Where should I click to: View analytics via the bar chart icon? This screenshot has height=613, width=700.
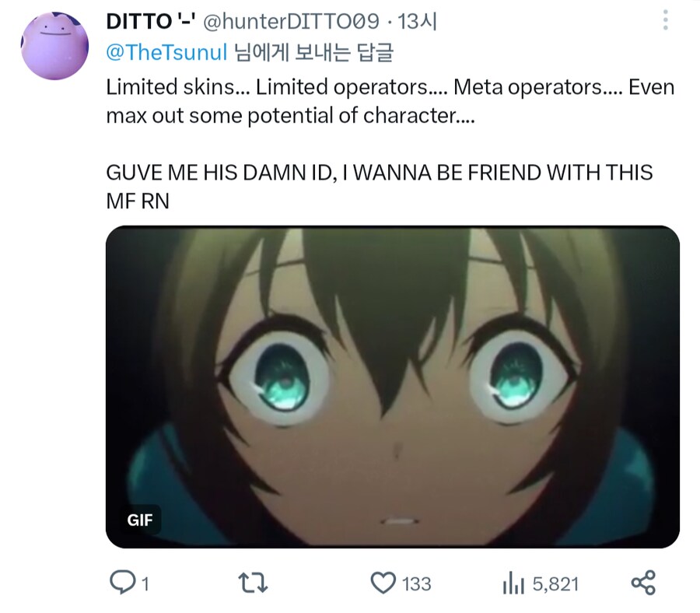[x=513, y=583]
